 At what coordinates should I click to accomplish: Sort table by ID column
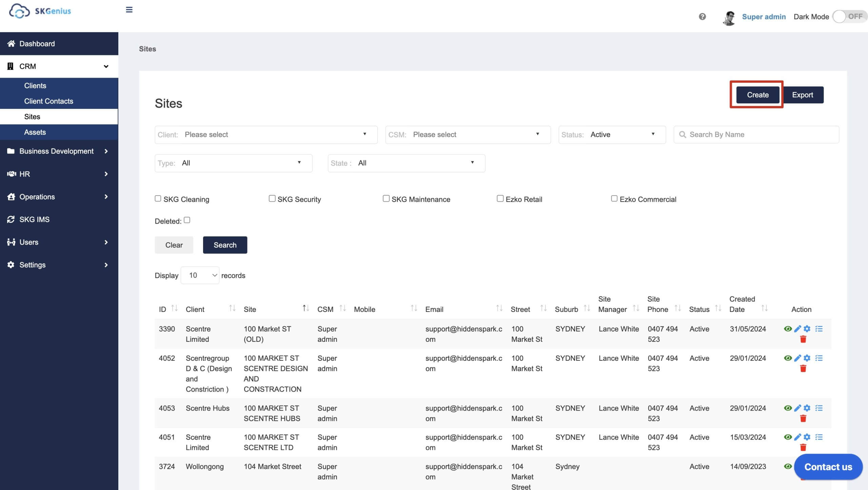(174, 308)
